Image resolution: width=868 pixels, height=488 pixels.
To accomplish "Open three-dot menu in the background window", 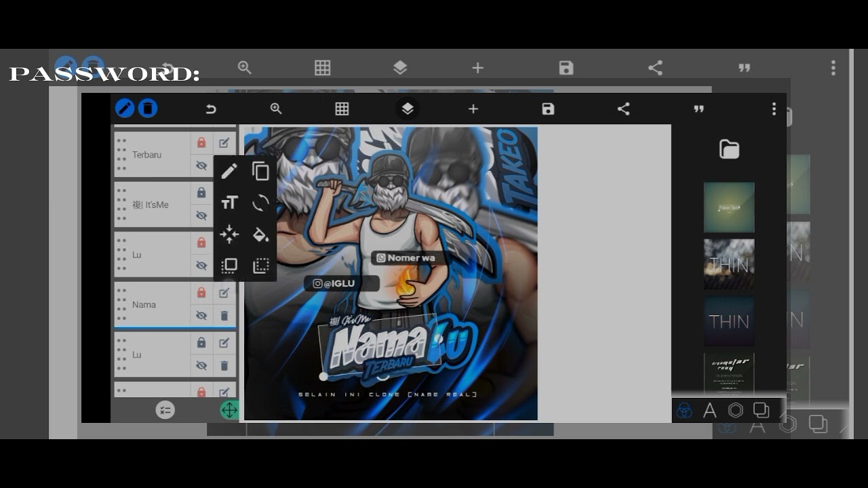I will click(833, 67).
